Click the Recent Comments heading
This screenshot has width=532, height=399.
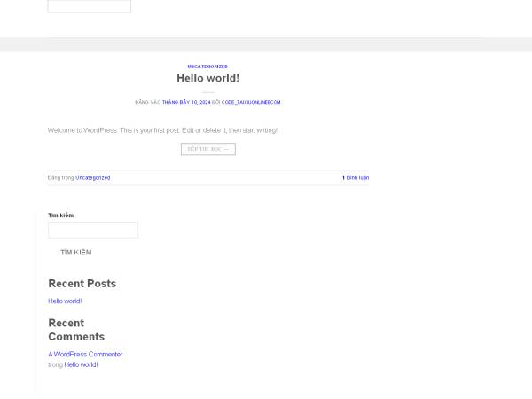point(76,330)
